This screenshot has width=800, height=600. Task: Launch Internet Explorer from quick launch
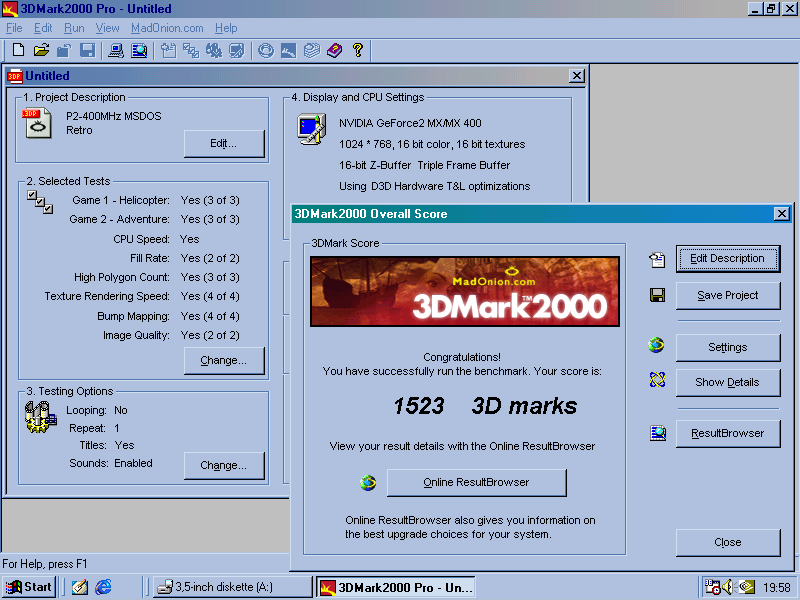click(x=104, y=587)
